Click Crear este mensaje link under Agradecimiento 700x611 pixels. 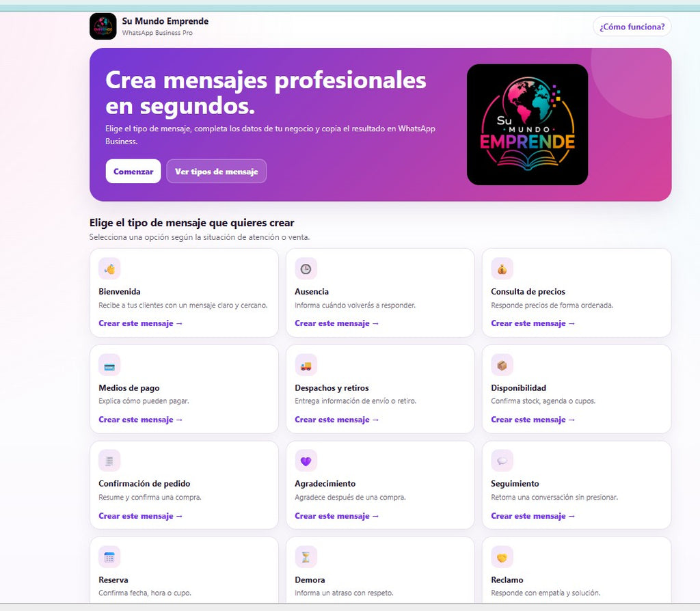(336, 517)
